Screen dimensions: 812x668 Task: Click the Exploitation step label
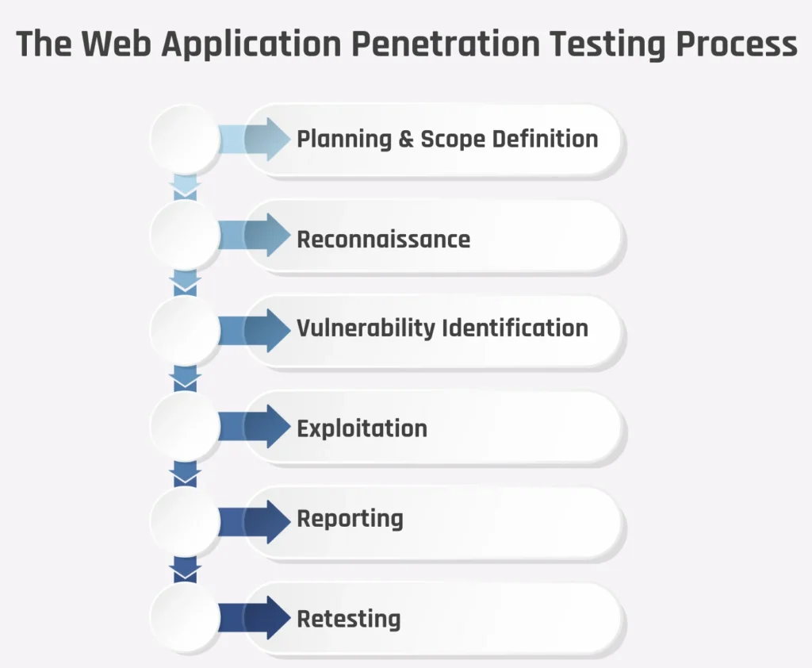(362, 429)
